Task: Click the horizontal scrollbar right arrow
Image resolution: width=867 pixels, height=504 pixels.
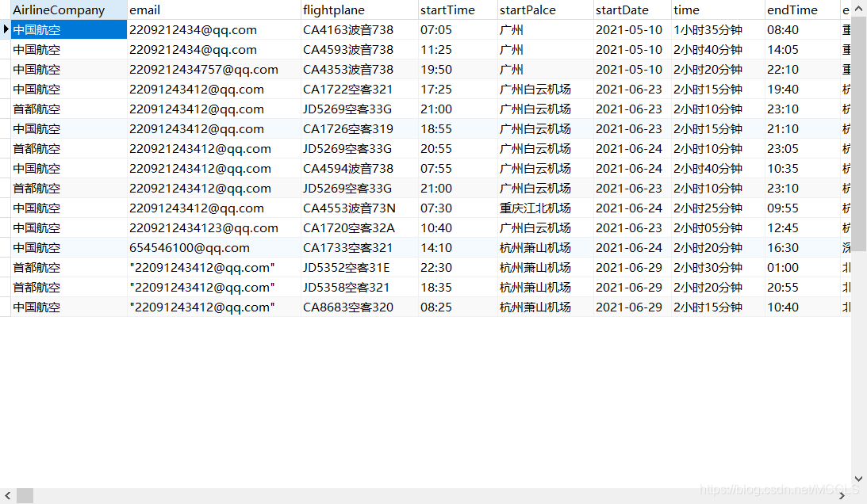Action: [x=842, y=496]
